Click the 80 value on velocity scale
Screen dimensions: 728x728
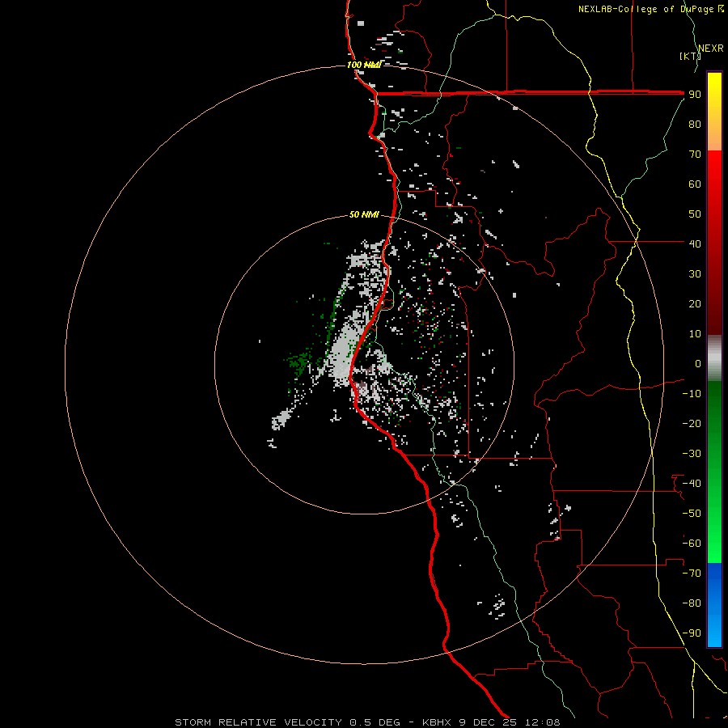[x=695, y=125]
